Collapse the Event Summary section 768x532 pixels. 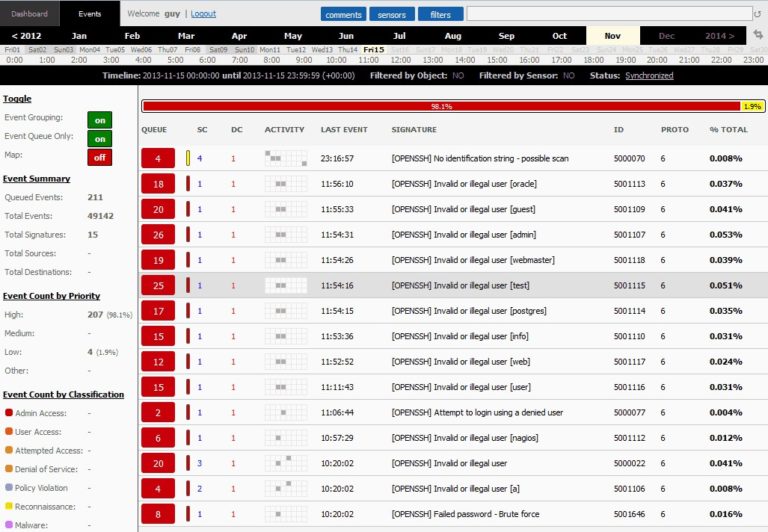point(36,178)
